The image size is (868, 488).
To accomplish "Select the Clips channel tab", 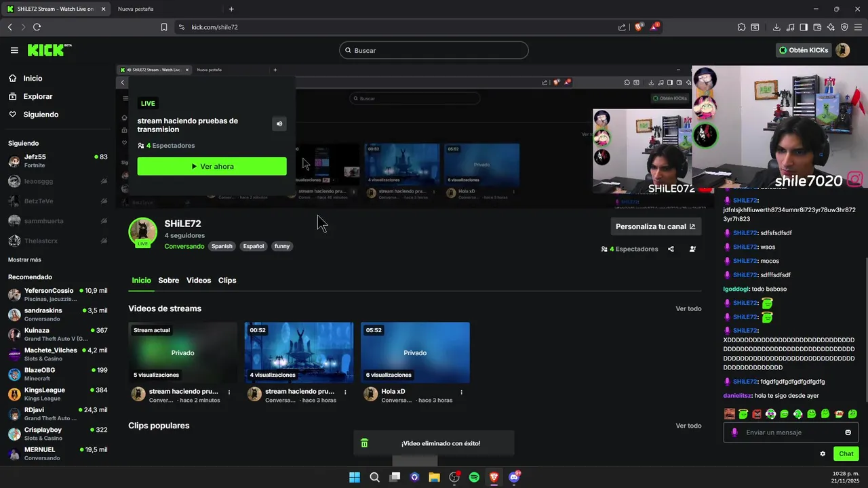I will 227,281.
